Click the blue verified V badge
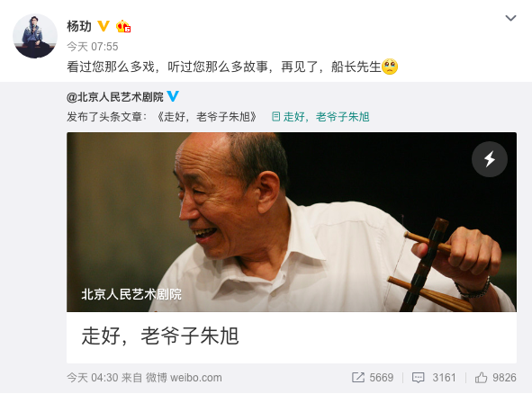This screenshot has height=394, width=532. [x=173, y=96]
